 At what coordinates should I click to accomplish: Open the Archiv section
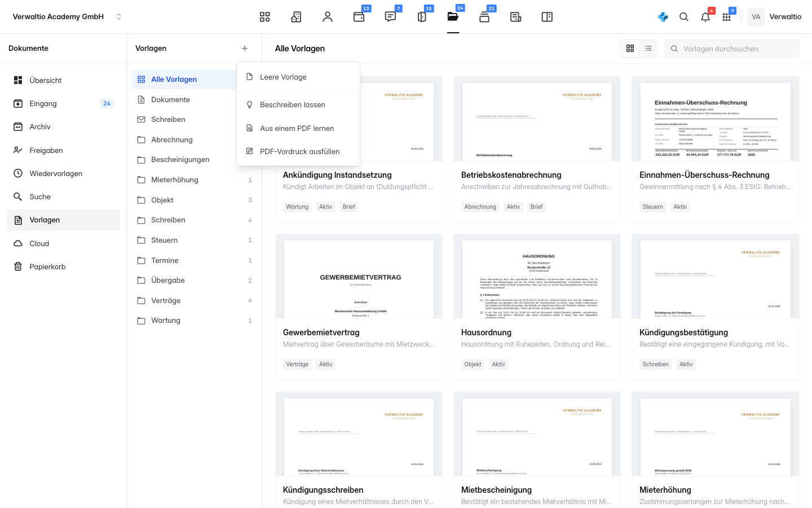(63, 127)
